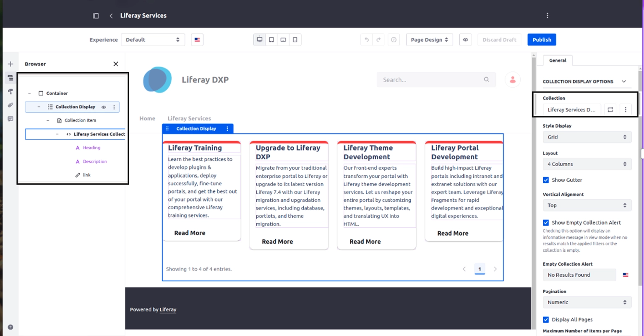644x336 pixels.
Task: Click the Discard Draft button
Action: pyautogui.click(x=499, y=40)
